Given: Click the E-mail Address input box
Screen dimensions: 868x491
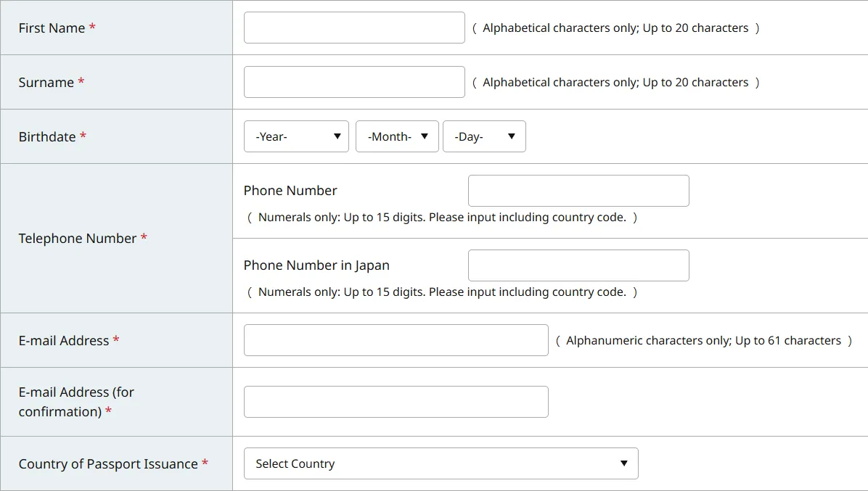Looking at the screenshot, I should (396, 340).
